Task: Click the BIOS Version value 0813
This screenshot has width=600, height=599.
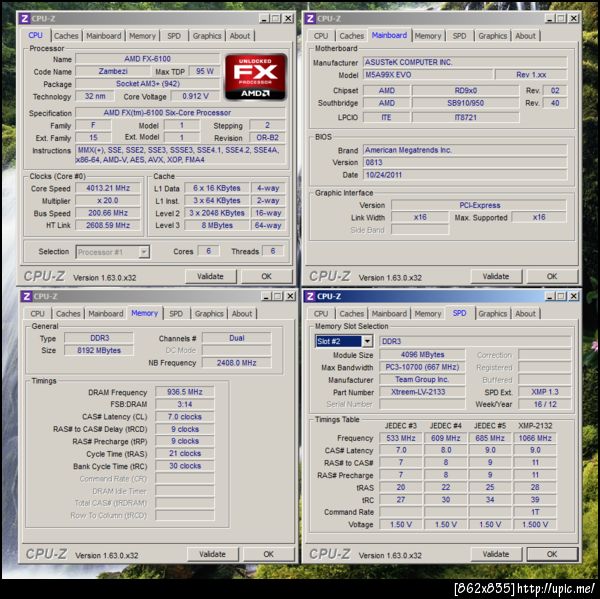Action: [465, 163]
